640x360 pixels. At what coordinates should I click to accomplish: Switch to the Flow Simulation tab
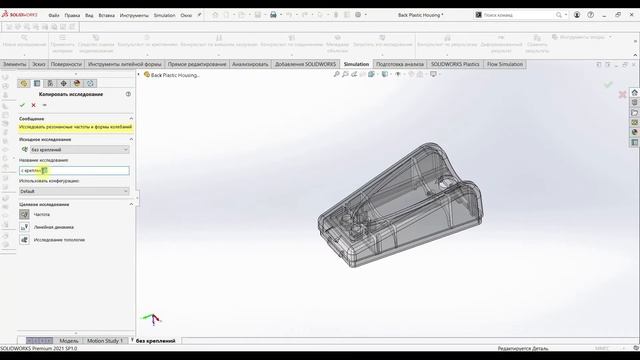coord(504,64)
